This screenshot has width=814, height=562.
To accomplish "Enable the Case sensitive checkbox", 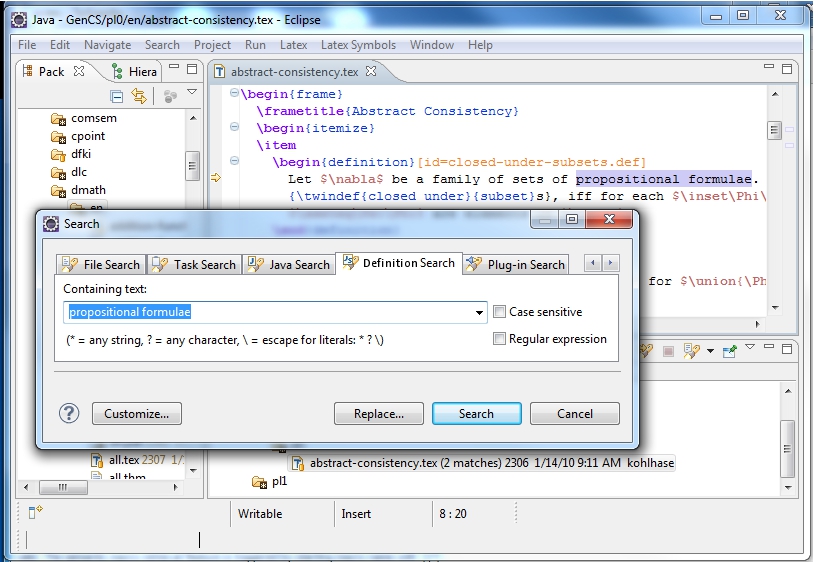I will (500, 312).
